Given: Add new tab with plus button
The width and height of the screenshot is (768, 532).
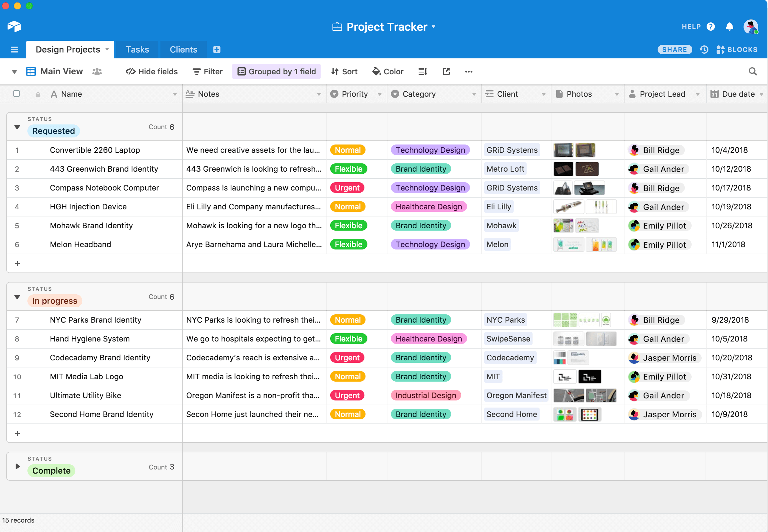Looking at the screenshot, I should point(217,49).
